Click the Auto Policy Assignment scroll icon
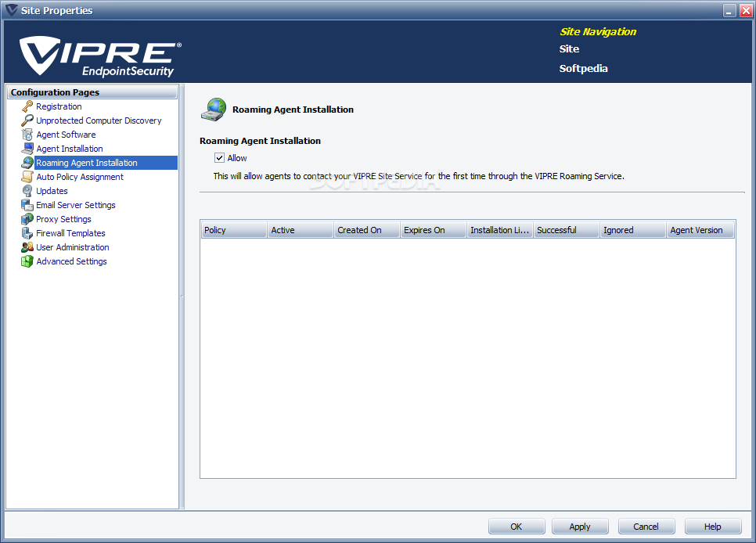The width and height of the screenshot is (756, 543). pyautogui.click(x=27, y=177)
